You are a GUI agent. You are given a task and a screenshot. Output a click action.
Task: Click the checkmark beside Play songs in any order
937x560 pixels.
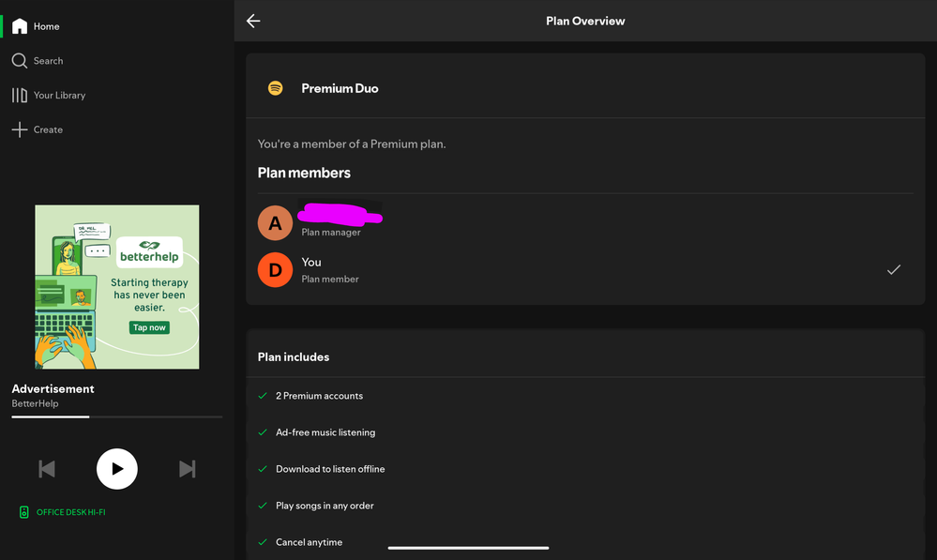[x=263, y=506]
